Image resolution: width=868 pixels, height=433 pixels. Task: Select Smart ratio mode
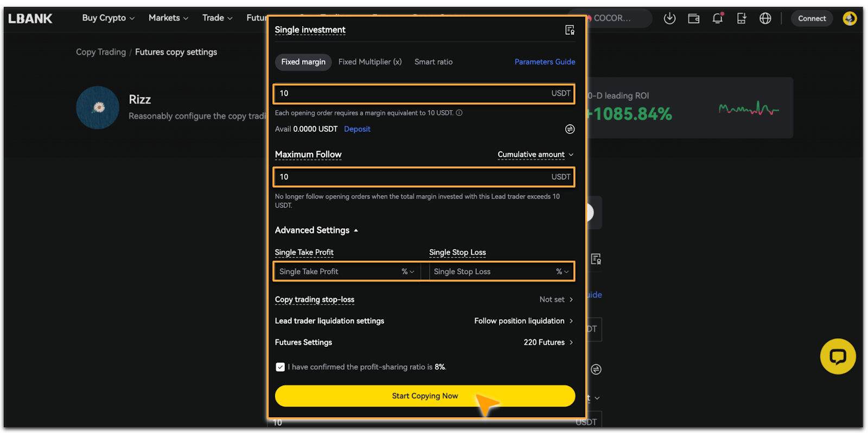(x=433, y=62)
